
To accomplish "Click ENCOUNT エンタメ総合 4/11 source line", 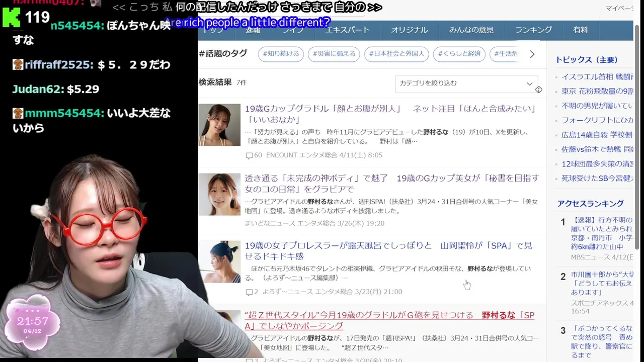I will tap(324, 155).
